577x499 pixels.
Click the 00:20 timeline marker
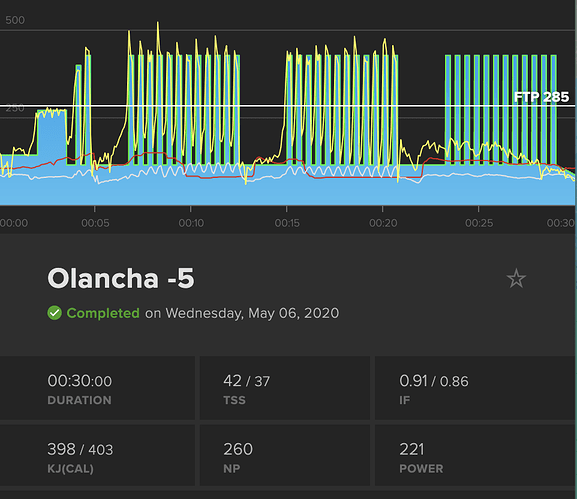383,223
